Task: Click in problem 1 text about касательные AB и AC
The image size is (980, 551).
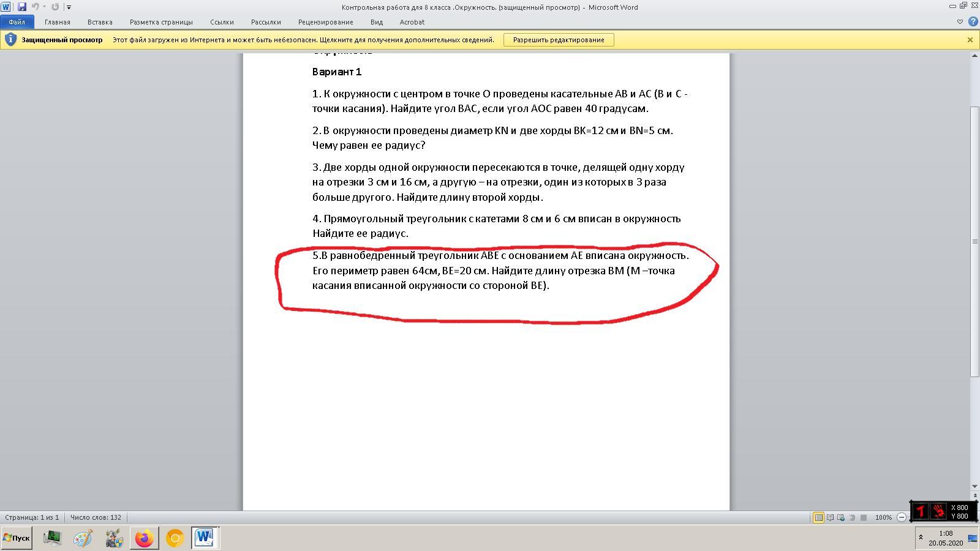Action: point(500,101)
